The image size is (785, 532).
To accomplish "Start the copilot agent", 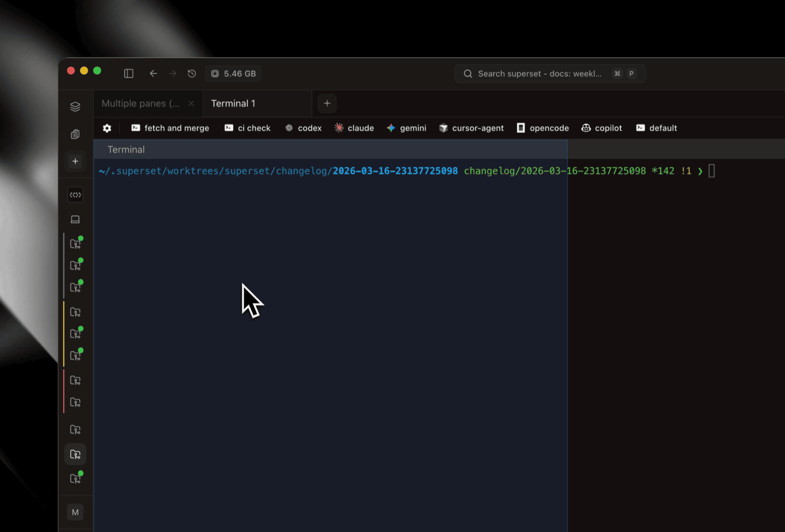I will (602, 128).
